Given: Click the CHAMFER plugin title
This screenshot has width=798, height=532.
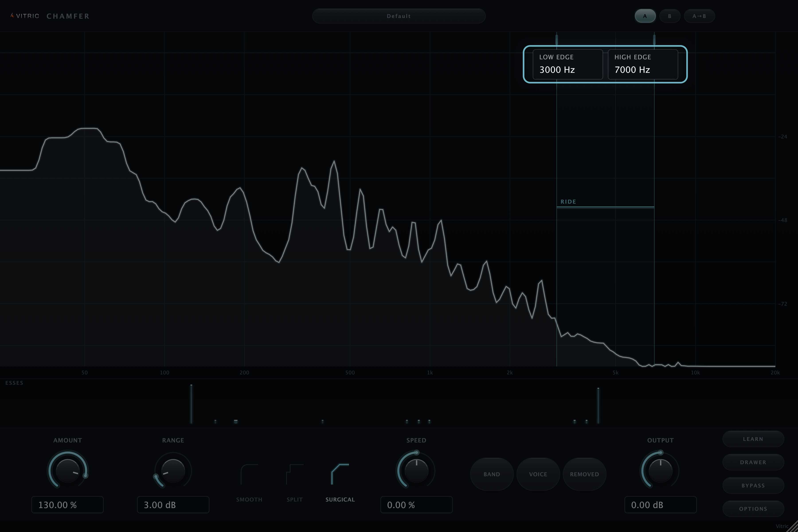Looking at the screenshot, I should (x=68, y=16).
